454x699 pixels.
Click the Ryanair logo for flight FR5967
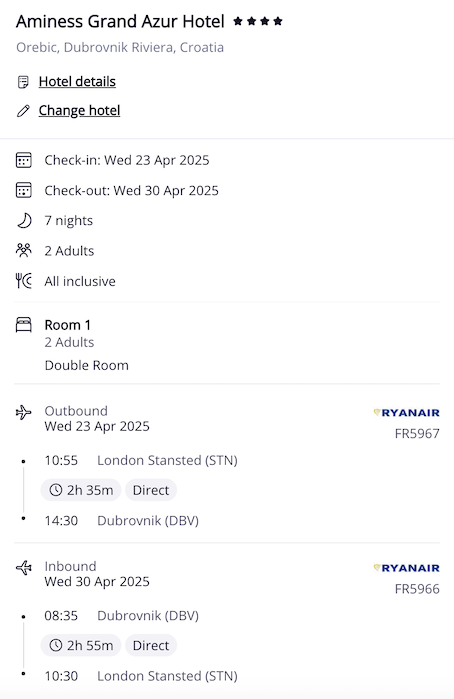(406, 413)
